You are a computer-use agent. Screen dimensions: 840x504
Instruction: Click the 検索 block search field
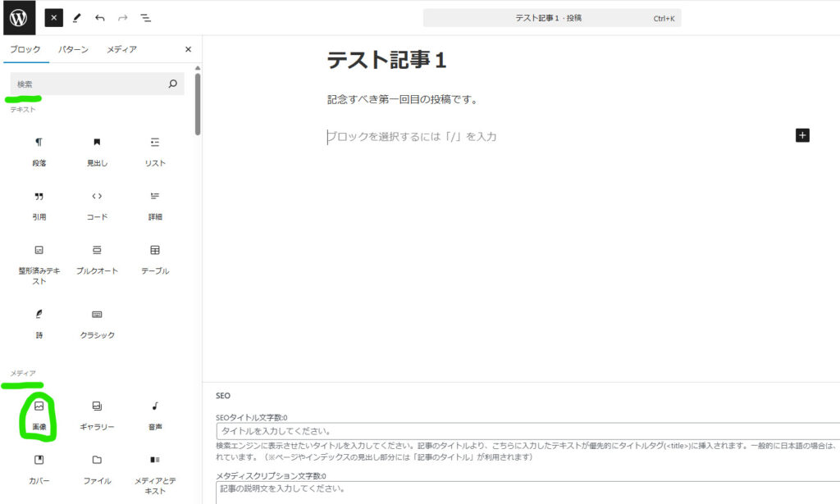pos(90,84)
